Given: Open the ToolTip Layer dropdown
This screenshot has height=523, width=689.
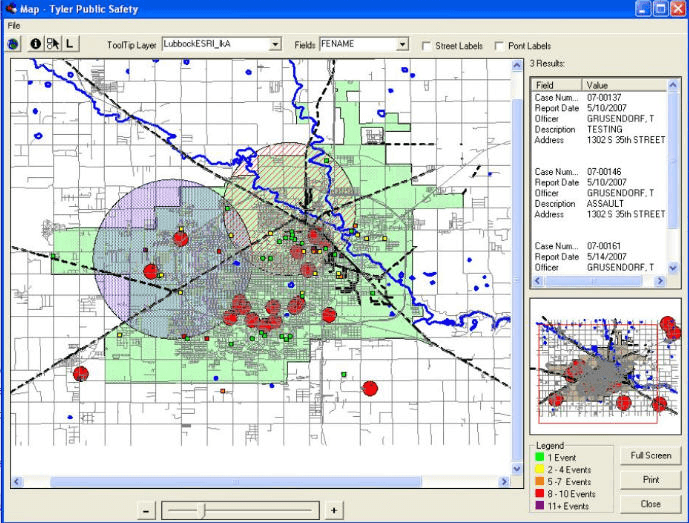Looking at the screenshot, I should pyautogui.click(x=275, y=44).
